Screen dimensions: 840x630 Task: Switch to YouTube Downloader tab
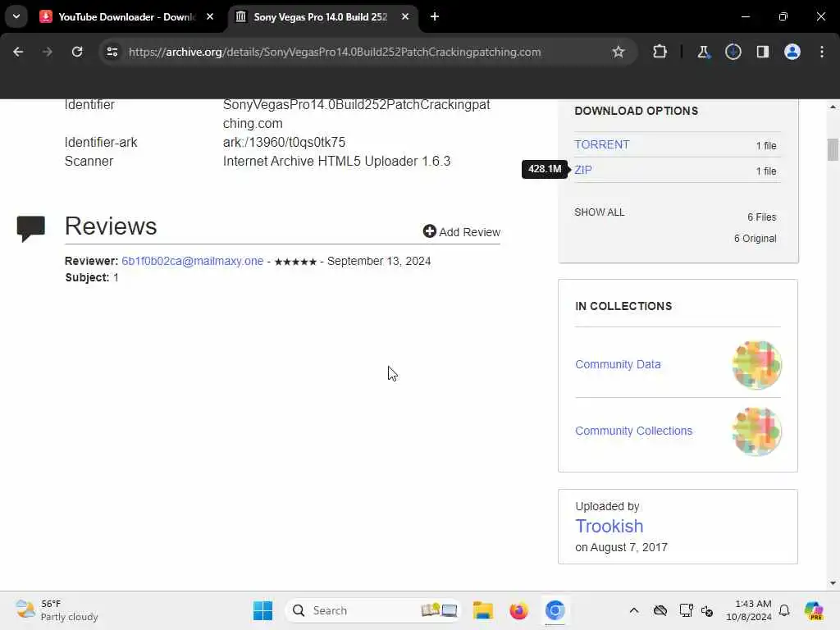[126, 17]
